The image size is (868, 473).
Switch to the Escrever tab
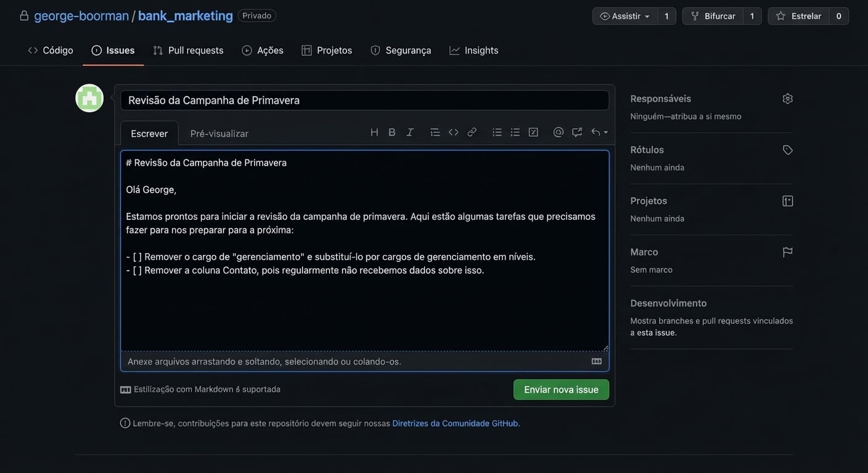click(149, 134)
